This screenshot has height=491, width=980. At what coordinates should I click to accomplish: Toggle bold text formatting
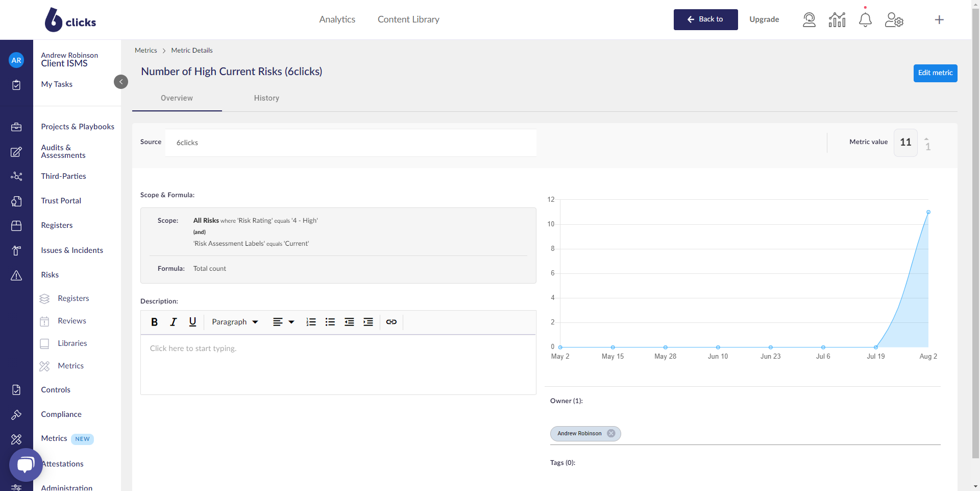[x=154, y=322]
